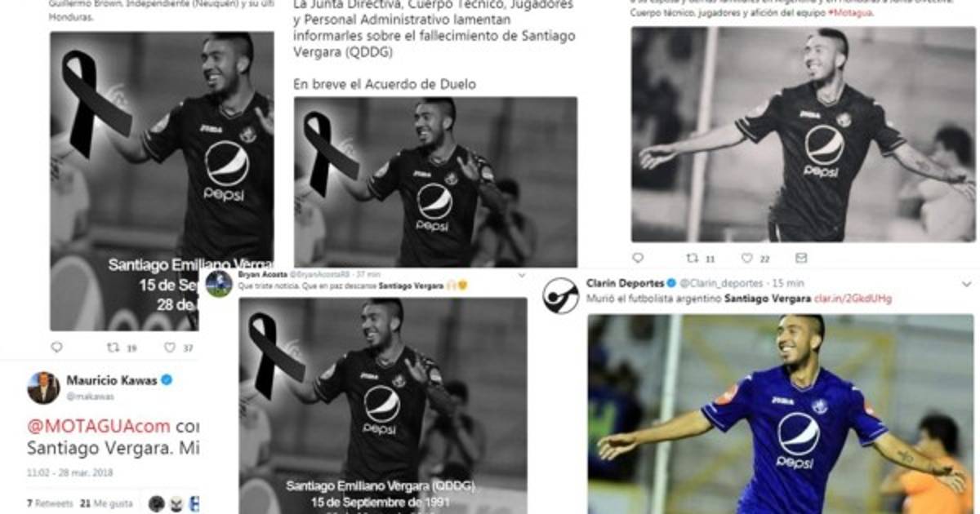Click reply icon under tweet with 19 retweets

click(56, 347)
